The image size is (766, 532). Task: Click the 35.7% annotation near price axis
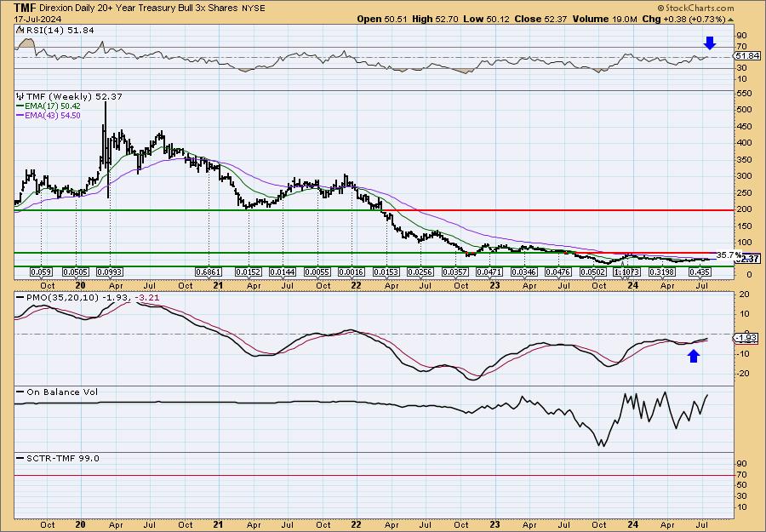(729, 255)
